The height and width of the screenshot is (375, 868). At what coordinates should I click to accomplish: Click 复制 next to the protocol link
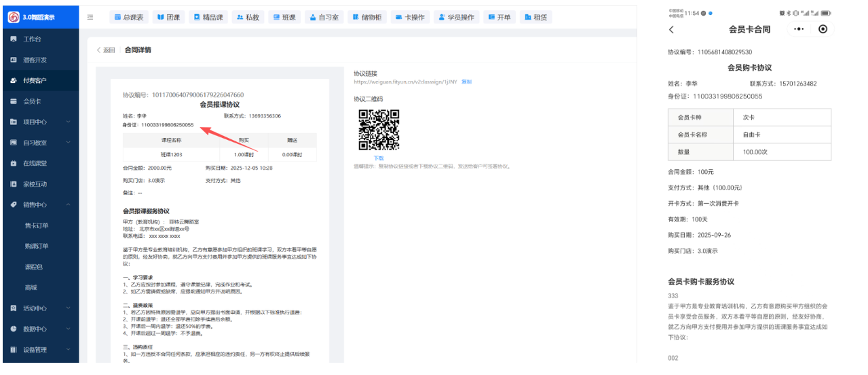466,82
